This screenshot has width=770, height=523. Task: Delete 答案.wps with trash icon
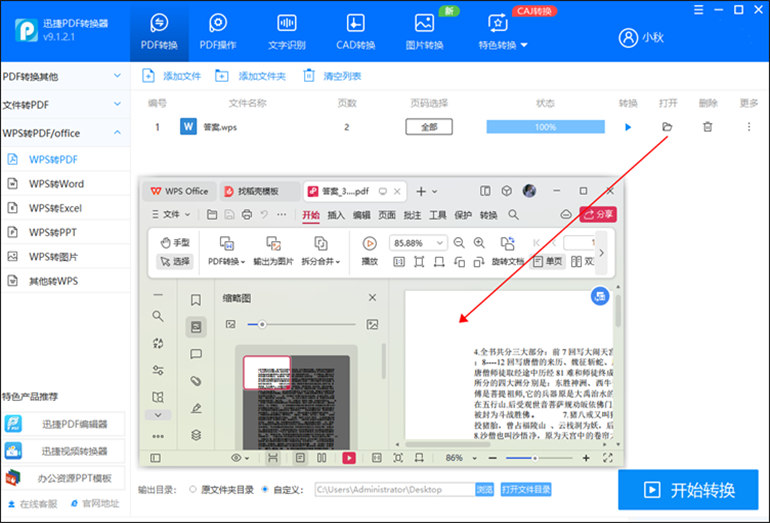pos(707,127)
